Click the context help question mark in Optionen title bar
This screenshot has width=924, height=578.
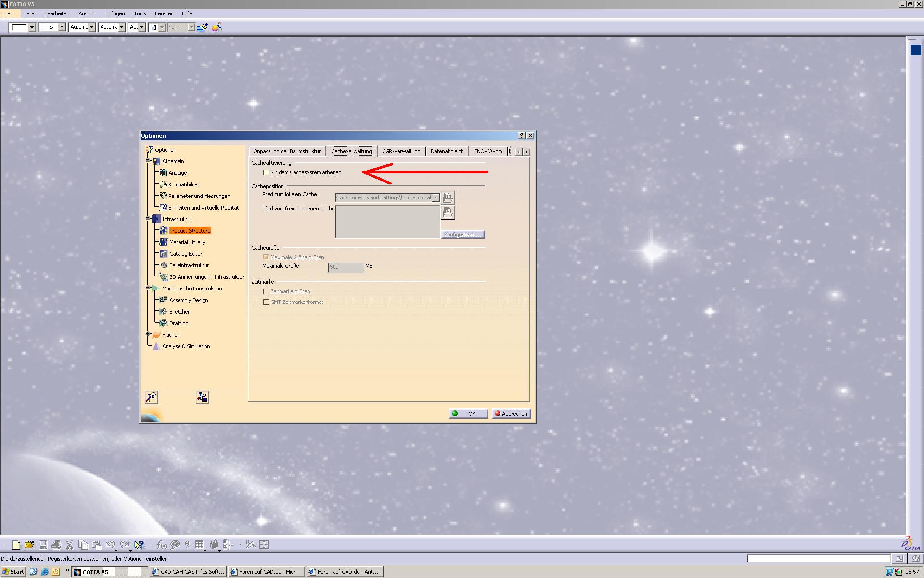(522, 136)
